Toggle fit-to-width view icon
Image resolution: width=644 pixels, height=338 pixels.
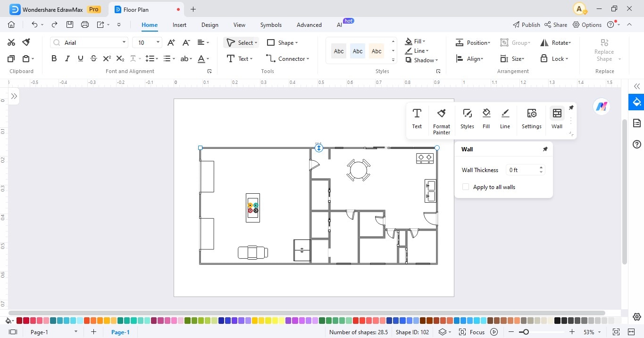pos(631,332)
